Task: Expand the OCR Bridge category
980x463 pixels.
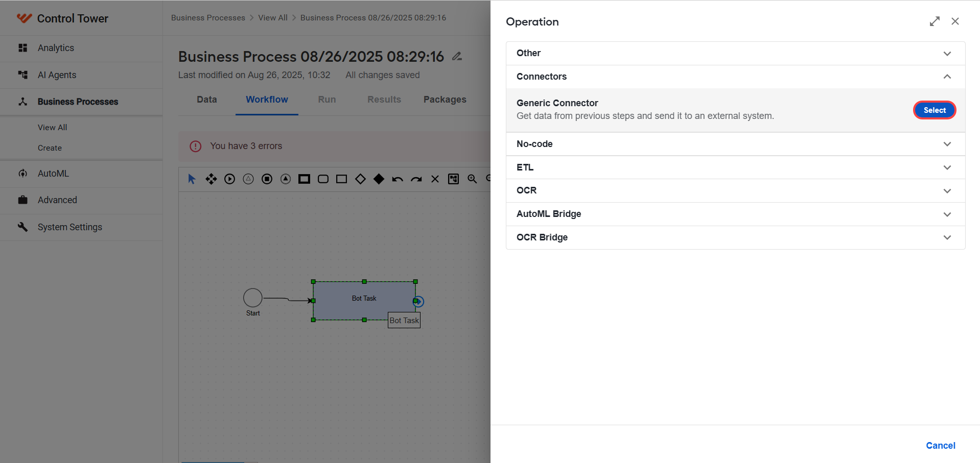Action: pyautogui.click(x=735, y=237)
